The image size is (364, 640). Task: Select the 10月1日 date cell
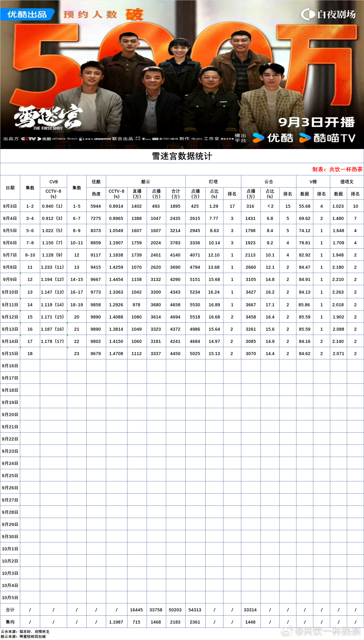point(10,549)
